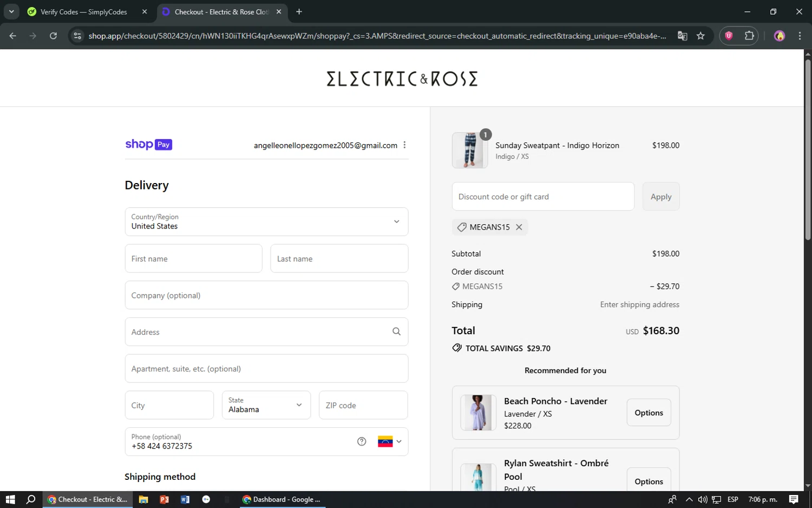Open Word from the taskbar

coord(185,499)
